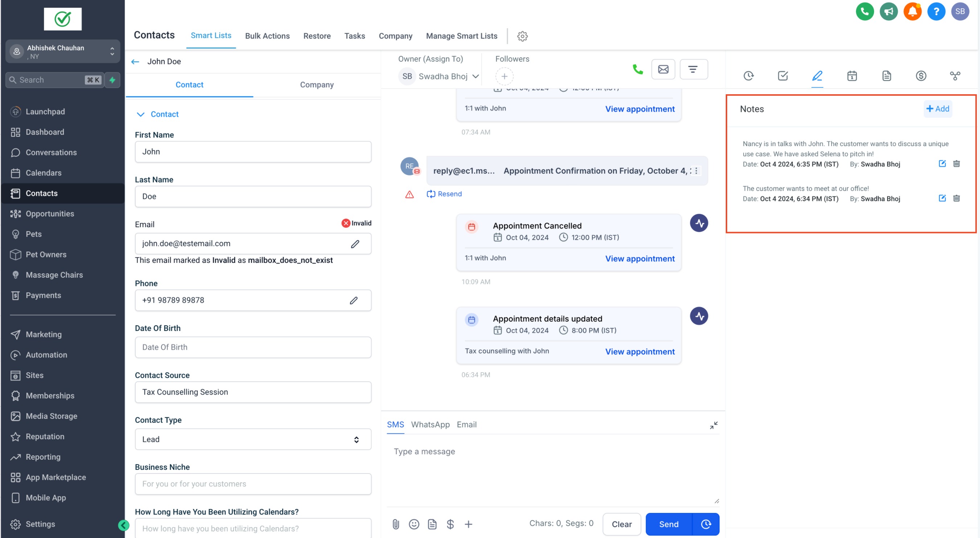Collapse the Contact section chevron
Image resolution: width=980 pixels, height=538 pixels.
coord(141,115)
